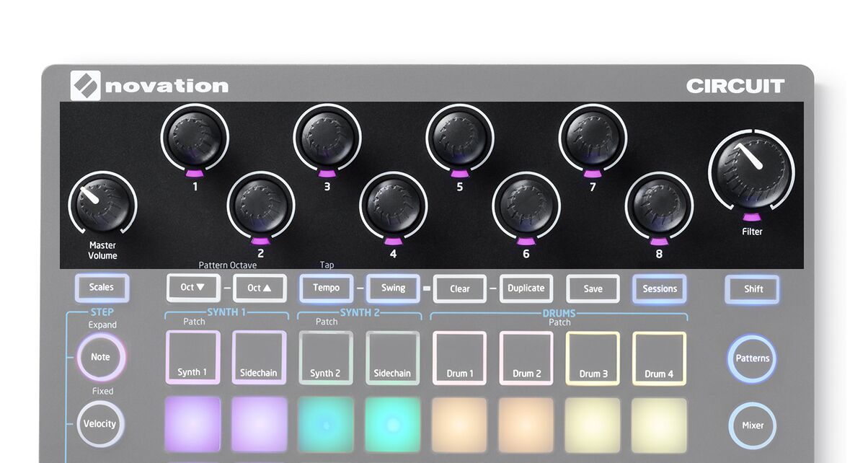Viewport: 868px width, 463px height.
Task: Tap the orange pad below Drum 1
Action: tap(460, 425)
